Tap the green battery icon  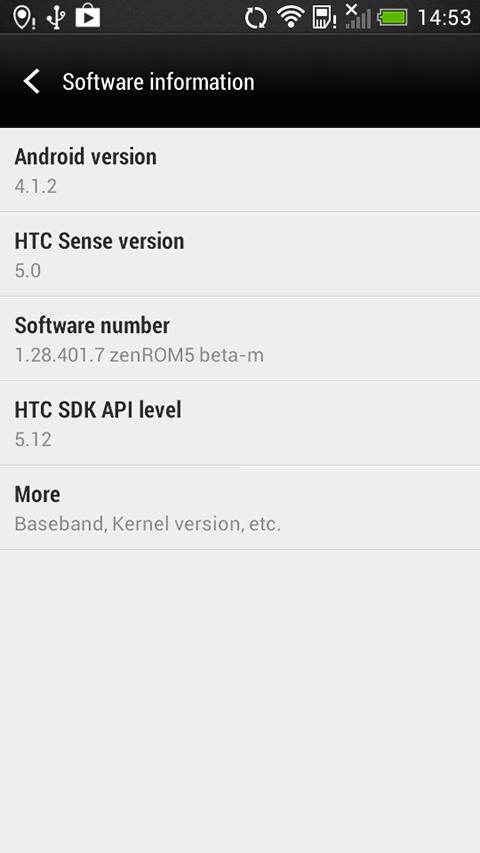tap(392, 18)
